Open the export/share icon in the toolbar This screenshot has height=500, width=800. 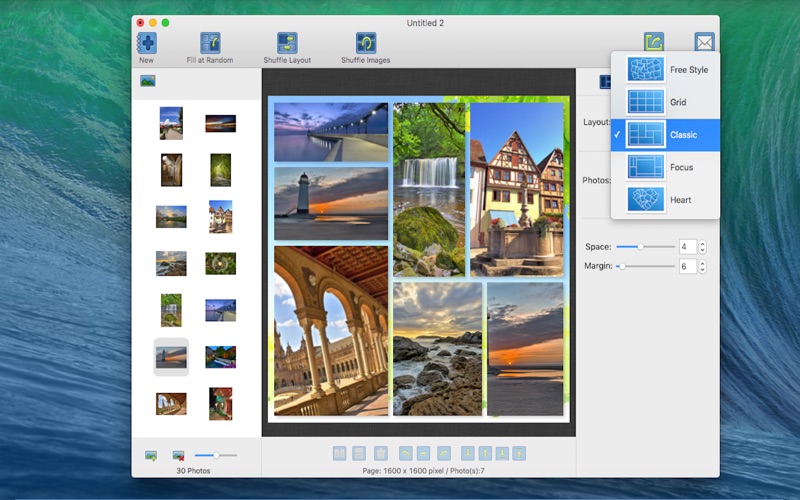click(654, 42)
